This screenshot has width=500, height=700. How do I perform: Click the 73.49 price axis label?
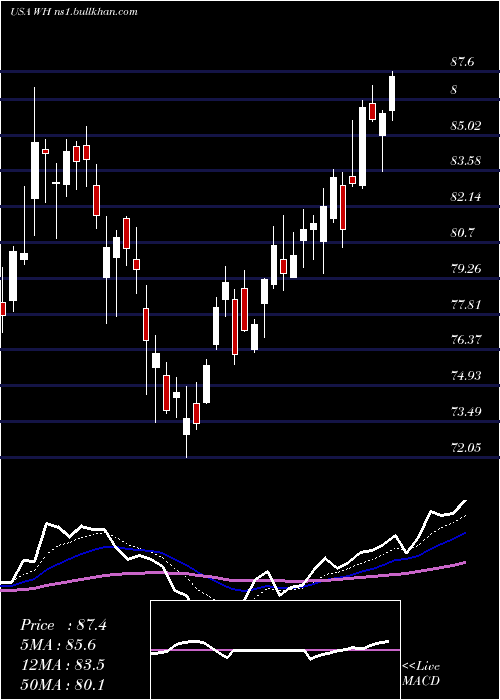click(x=466, y=411)
